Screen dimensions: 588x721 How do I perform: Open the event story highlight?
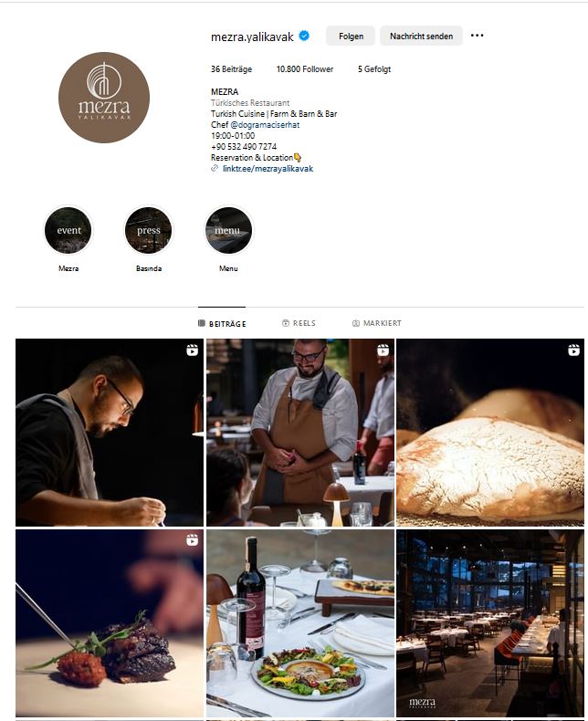[68, 230]
